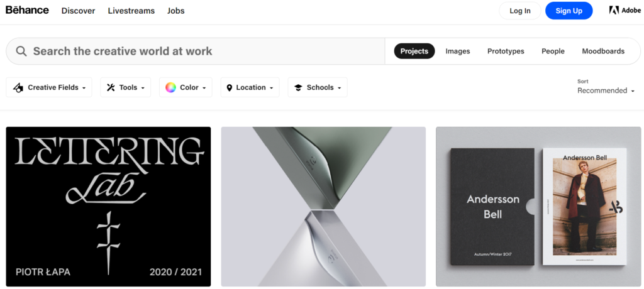This screenshot has width=644, height=289.
Task: Click the Adobe logo icon
Action: tap(614, 11)
